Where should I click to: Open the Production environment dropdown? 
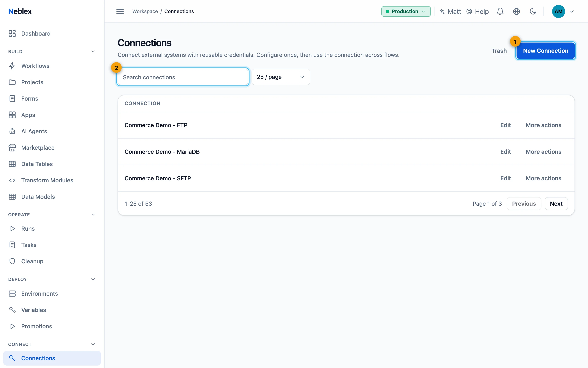click(406, 11)
